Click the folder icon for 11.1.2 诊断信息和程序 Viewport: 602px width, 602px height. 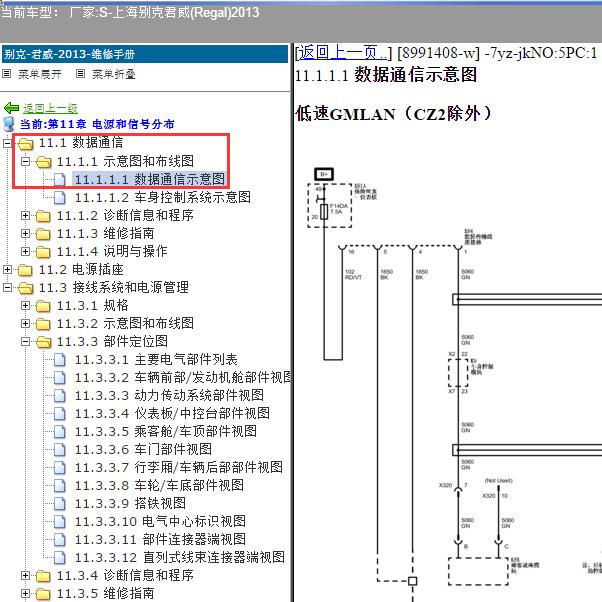tap(43, 216)
